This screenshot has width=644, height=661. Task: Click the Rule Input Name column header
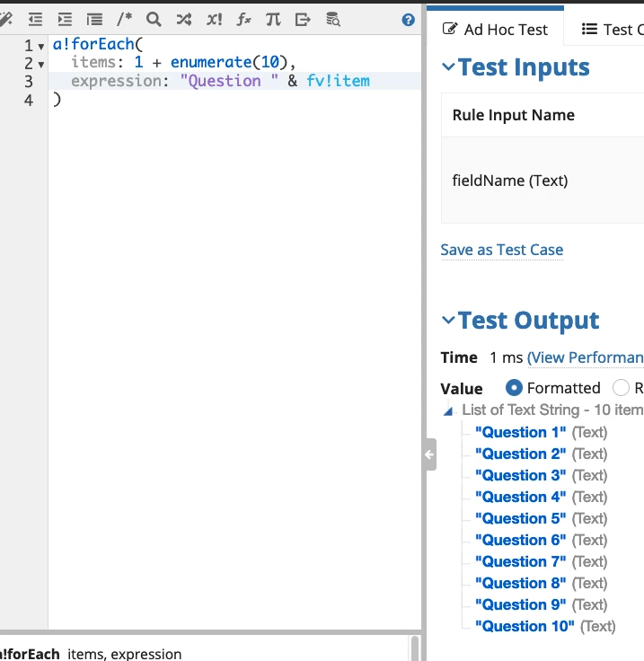514,115
